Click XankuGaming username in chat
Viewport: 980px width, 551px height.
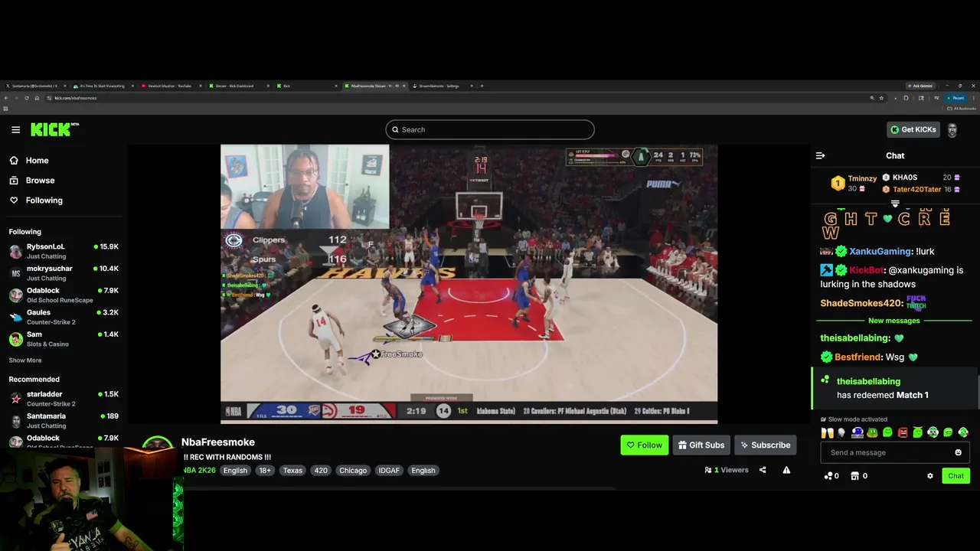[880, 251]
